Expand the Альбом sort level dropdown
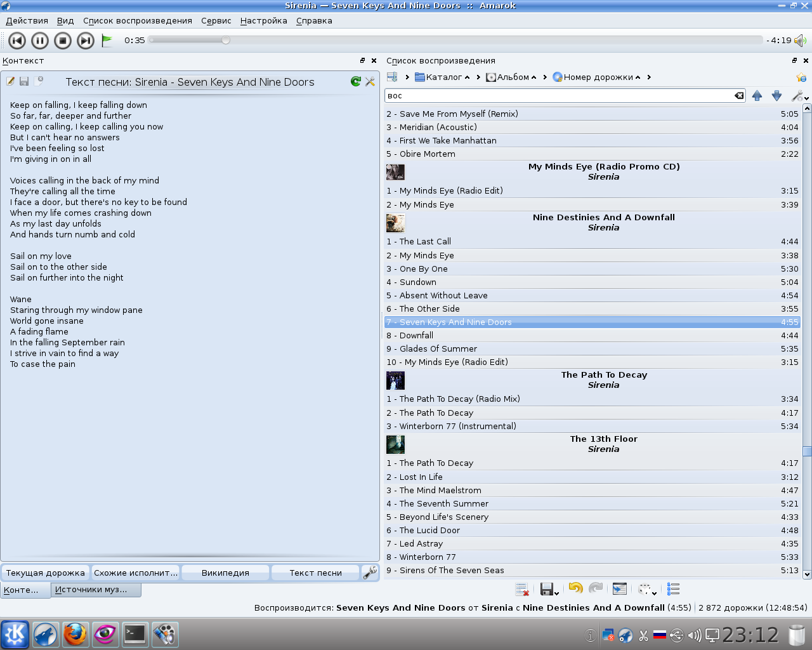Image resolution: width=812 pixels, height=650 pixels. tap(534, 77)
